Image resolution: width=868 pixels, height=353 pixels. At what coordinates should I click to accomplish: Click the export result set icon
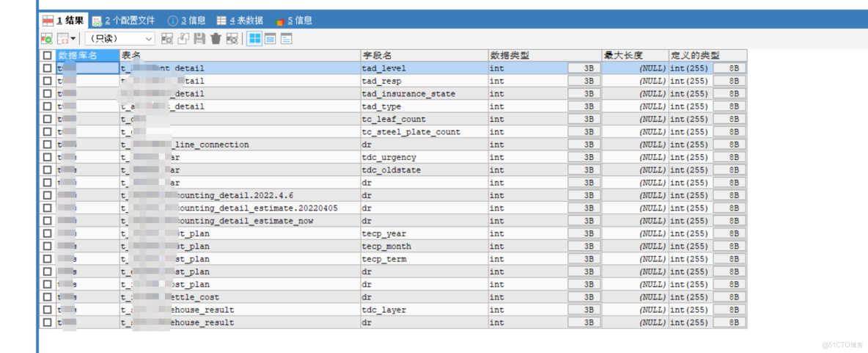[46, 39]
